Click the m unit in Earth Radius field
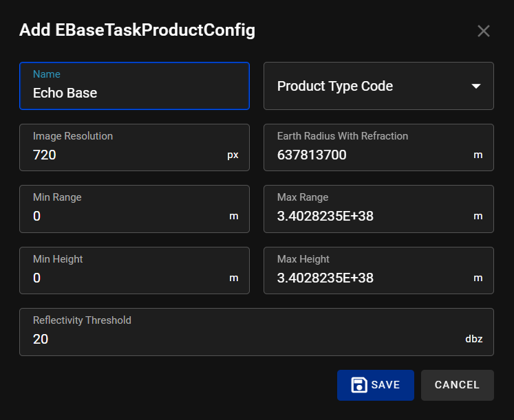This screenshot has width=514, height=420. click(x=478, y=155)
